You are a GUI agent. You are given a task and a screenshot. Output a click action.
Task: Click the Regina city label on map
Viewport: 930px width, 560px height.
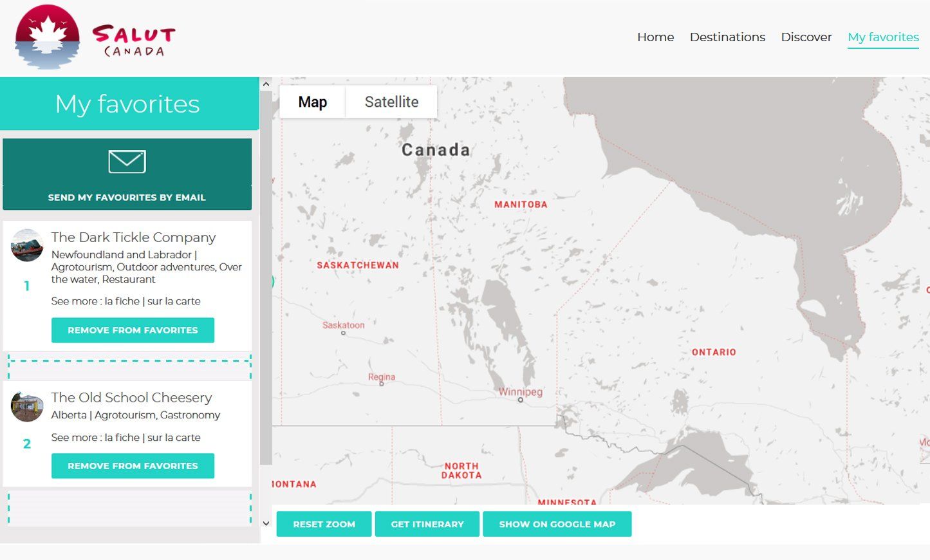tap(382, 377)
